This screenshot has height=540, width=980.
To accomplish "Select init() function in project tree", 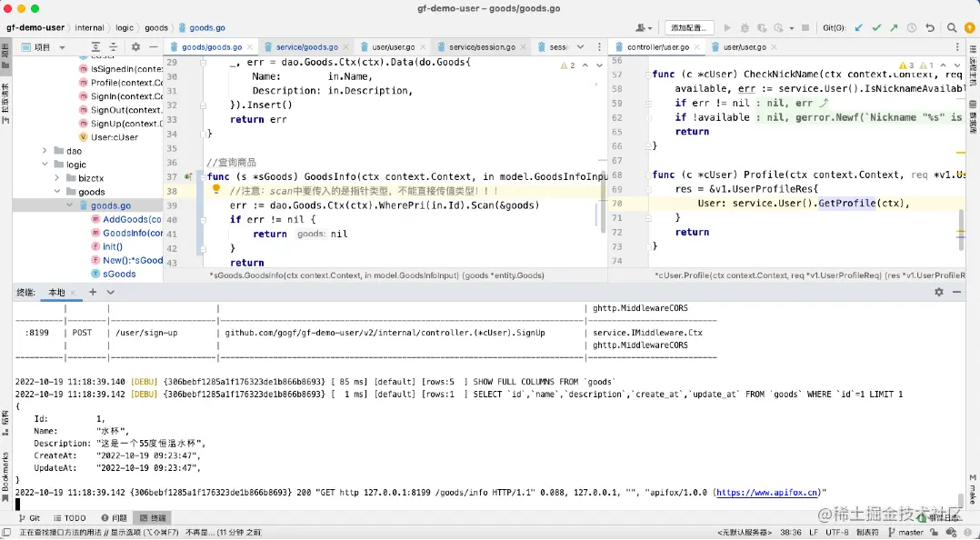I will pos(106,246).
